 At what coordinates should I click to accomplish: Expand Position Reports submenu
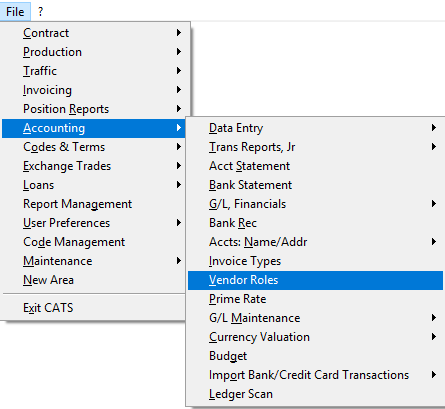pos(94,109)
